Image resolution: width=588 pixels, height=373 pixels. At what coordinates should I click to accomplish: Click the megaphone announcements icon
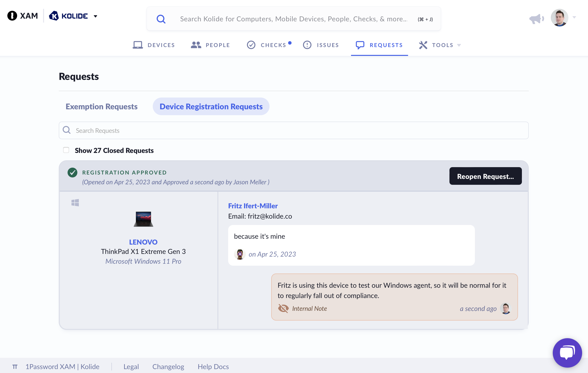[x=536, y=19]
